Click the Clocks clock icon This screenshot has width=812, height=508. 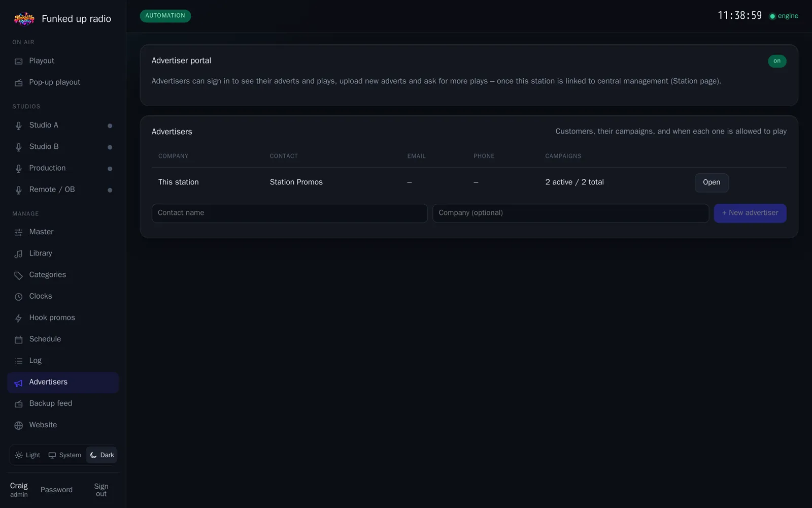[19, 297]
